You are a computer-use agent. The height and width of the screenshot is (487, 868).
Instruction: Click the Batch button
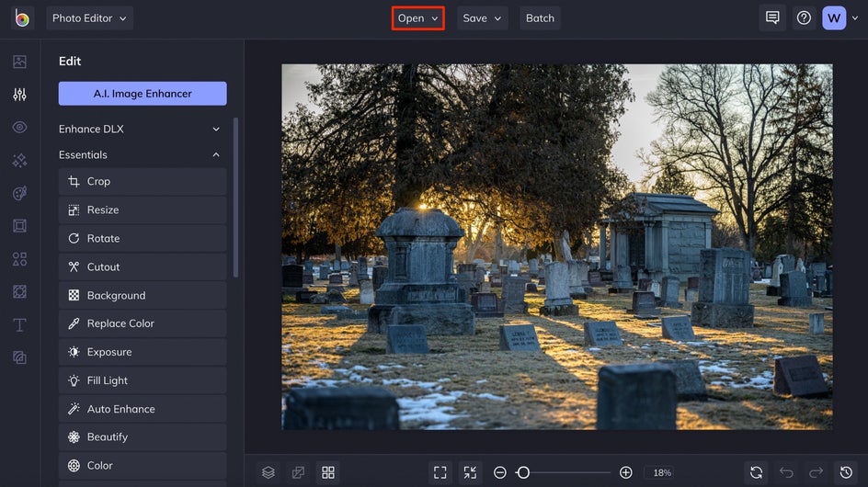tap(540, 18)
